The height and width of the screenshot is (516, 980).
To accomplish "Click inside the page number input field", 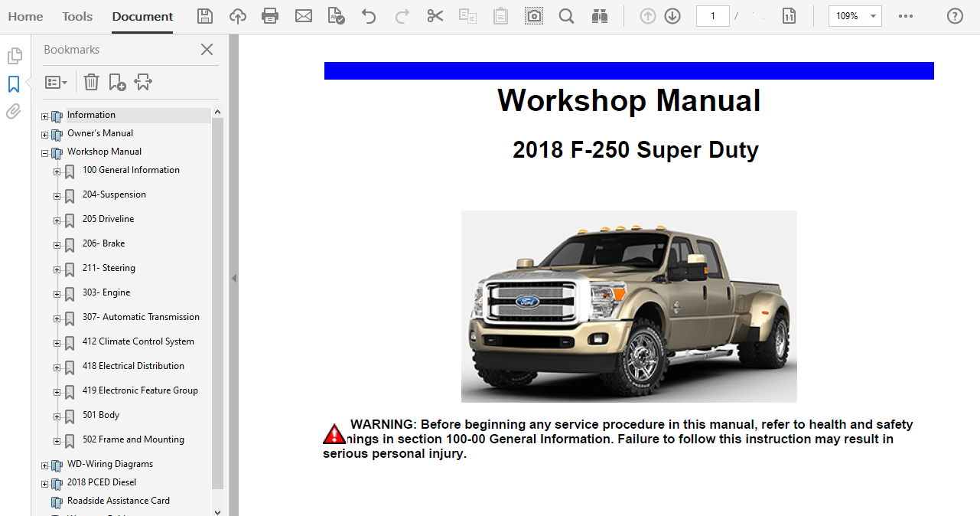I will [x=712, y=15].
